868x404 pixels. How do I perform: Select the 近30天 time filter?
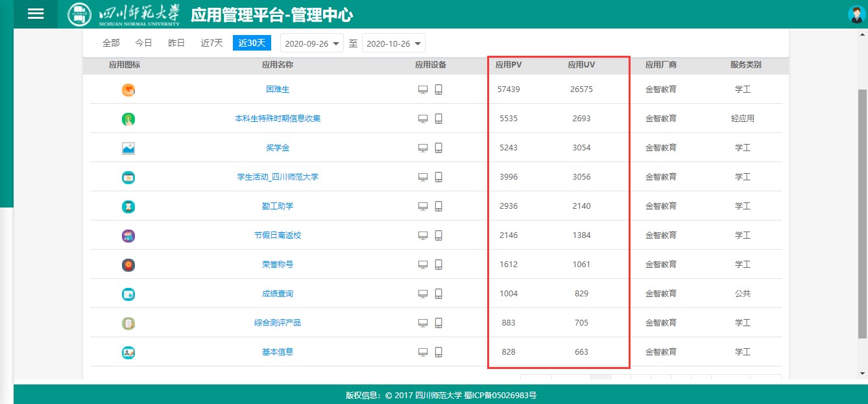pyautogui.click(x=252, y=43)
